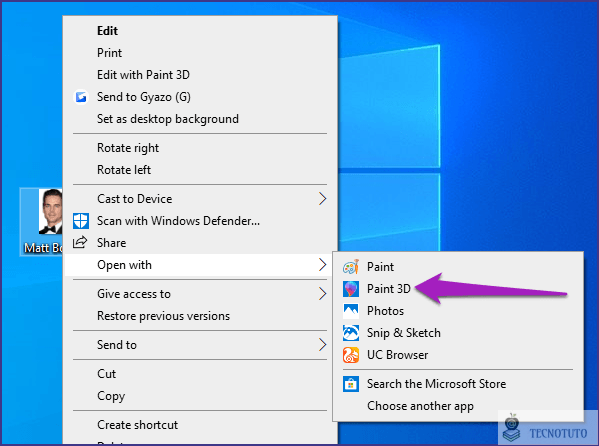The image size is (599, 446).
Task: Expand the Cast to Device submenu arrow
Action: (x=322, y=199)
